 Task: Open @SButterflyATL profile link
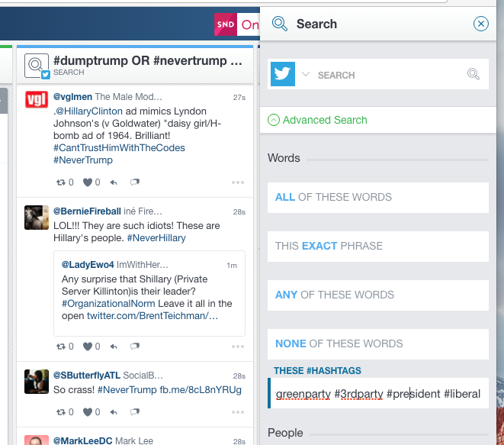click(x=87, y=376)
